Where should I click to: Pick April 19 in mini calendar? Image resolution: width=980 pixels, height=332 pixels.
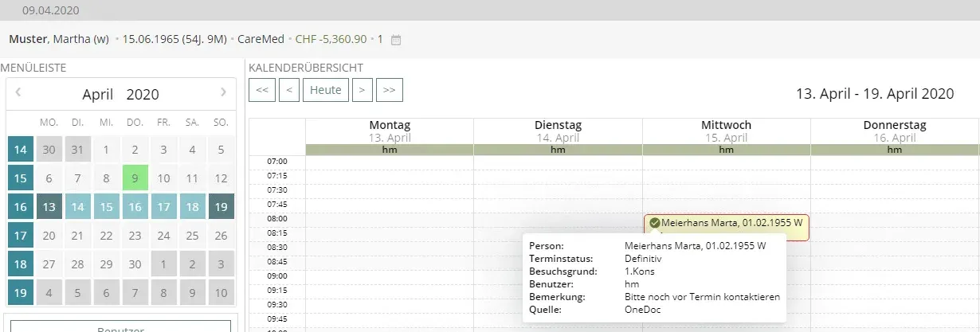[x=221, y=207]
